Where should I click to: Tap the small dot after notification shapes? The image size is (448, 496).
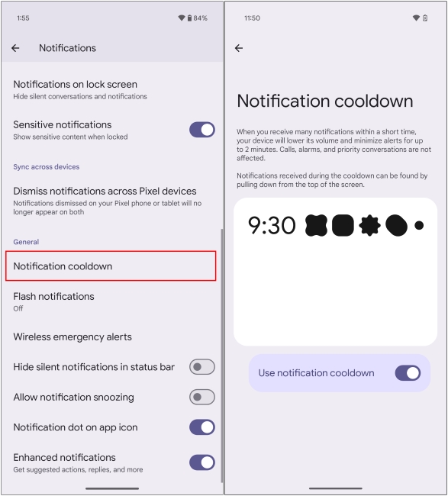click(419, 225)
